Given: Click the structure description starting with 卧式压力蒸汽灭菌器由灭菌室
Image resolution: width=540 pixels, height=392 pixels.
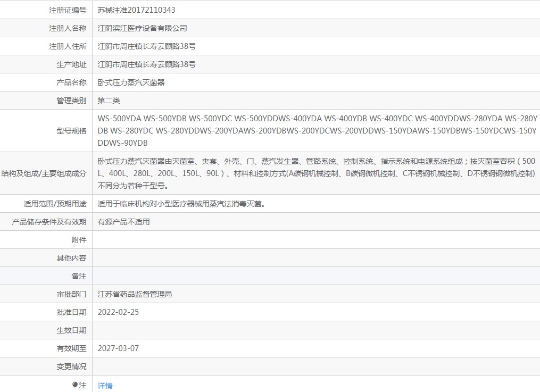Looking at the screenshot, I should click(x=317, y=173).
